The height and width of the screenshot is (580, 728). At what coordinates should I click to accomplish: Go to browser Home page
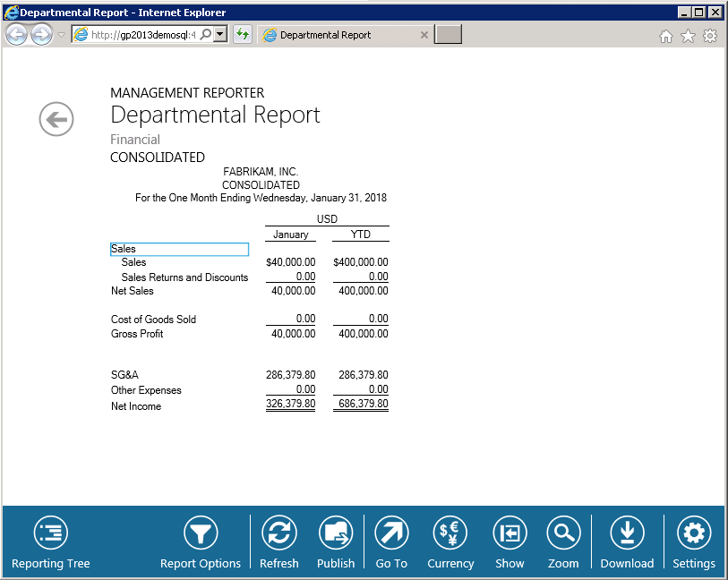coord(665,36)
